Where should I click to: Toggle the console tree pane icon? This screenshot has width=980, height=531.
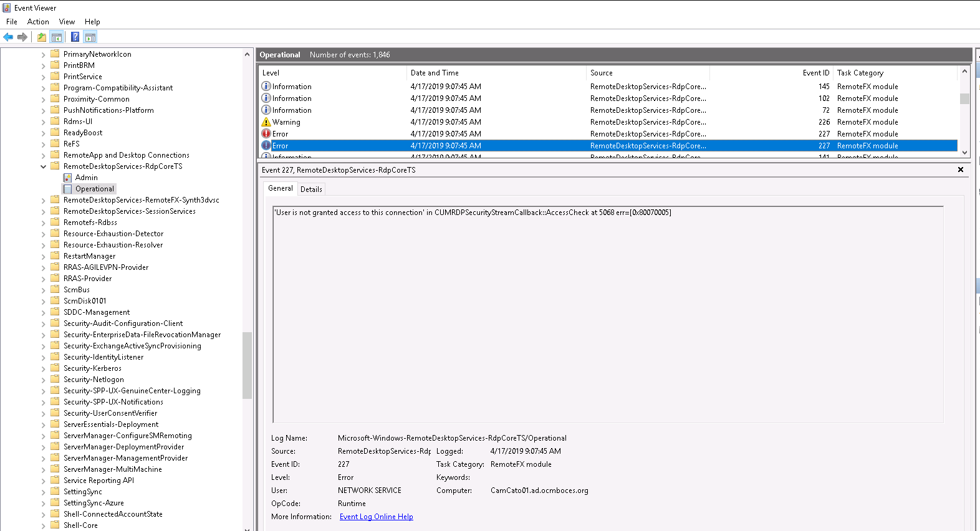[57, 37]
